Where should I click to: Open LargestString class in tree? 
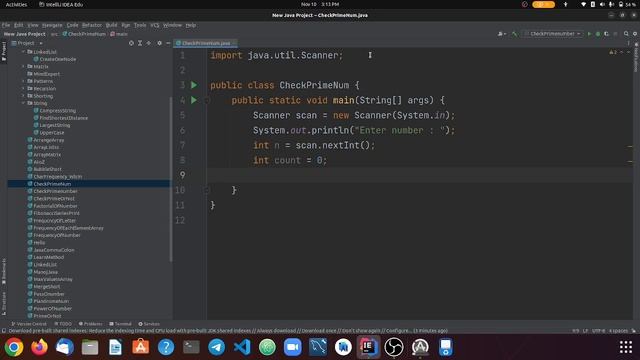tap(52, 125)
